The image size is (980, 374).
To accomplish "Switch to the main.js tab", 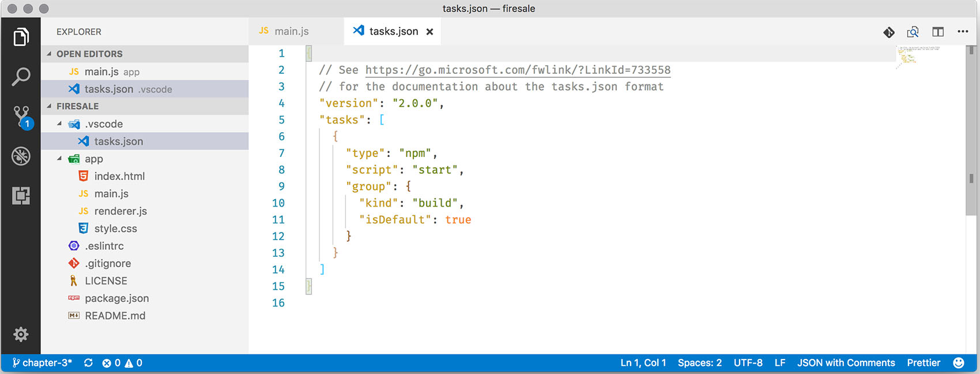I will point(291,31).
